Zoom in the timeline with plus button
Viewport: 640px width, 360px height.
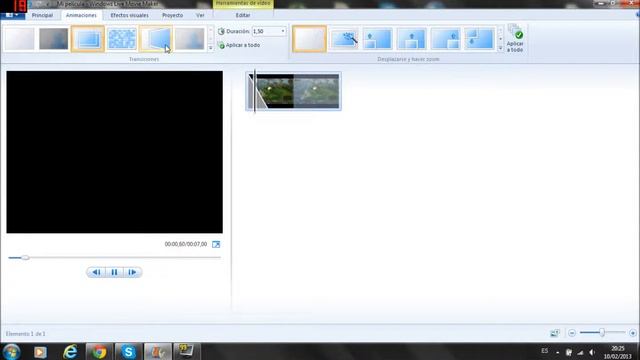pos(633,333)
